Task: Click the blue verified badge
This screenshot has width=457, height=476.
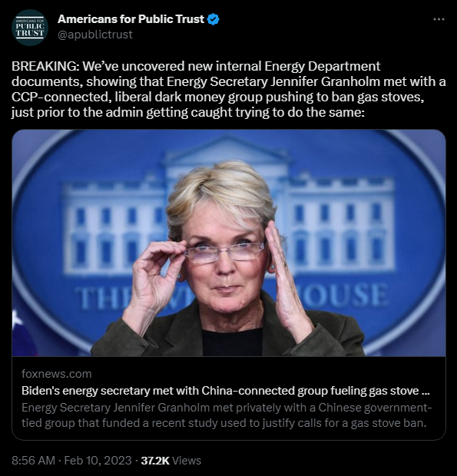Action: (x=214, y=19)
